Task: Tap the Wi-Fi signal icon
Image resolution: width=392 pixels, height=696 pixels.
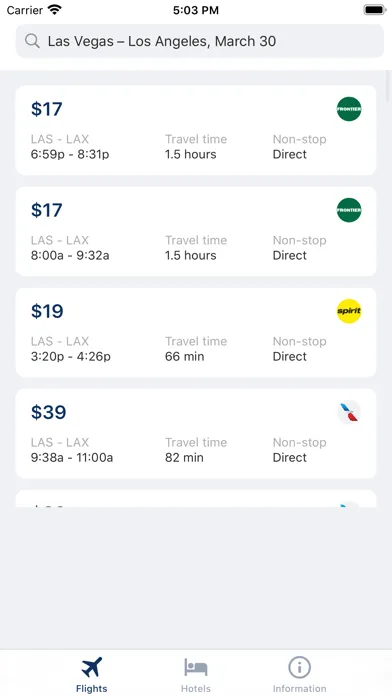Action: coord(55,10)
